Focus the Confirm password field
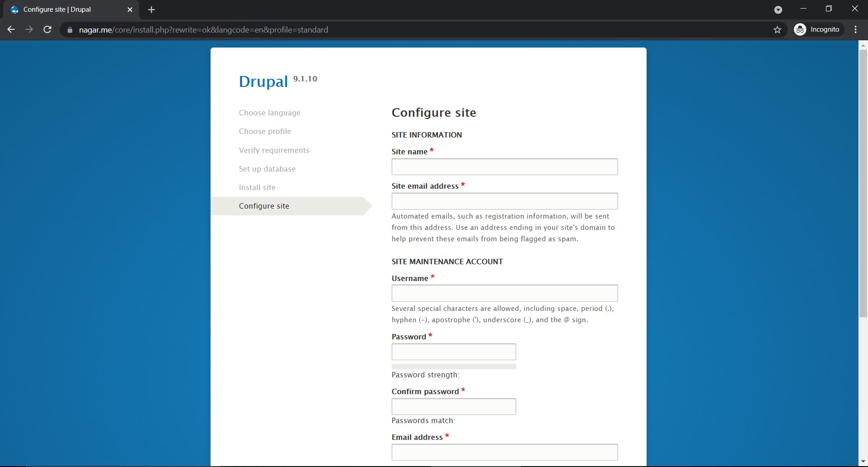This screenshot has width=868, height=467. point(454,406)
